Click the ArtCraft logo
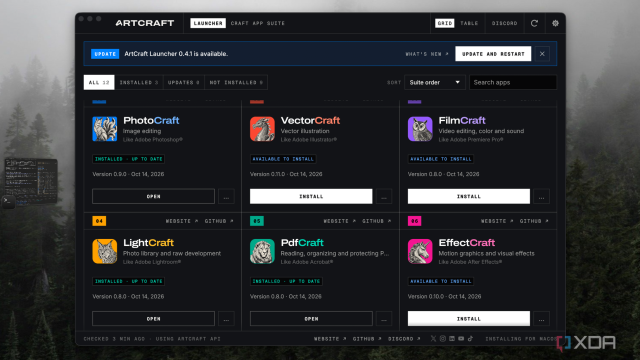 pyautogui.click(x=144, y=23)
